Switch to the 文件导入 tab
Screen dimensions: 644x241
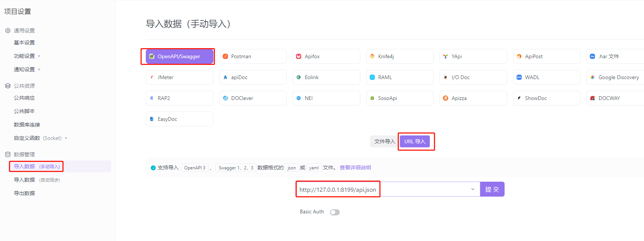(384, 141)
